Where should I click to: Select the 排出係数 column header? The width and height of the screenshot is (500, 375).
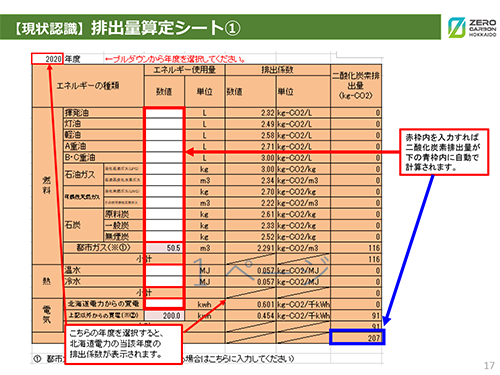point(278,70)
